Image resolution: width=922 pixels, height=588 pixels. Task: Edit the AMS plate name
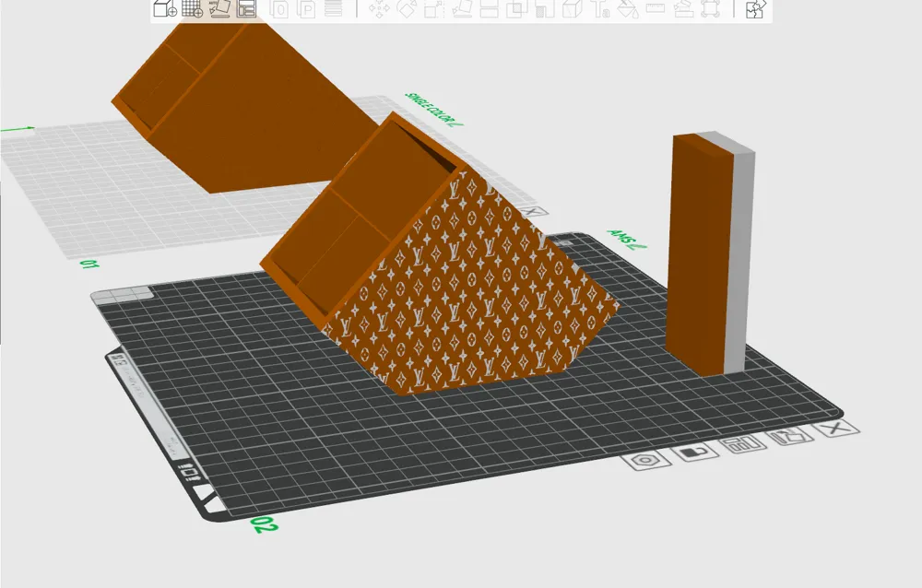coord(627,240)
